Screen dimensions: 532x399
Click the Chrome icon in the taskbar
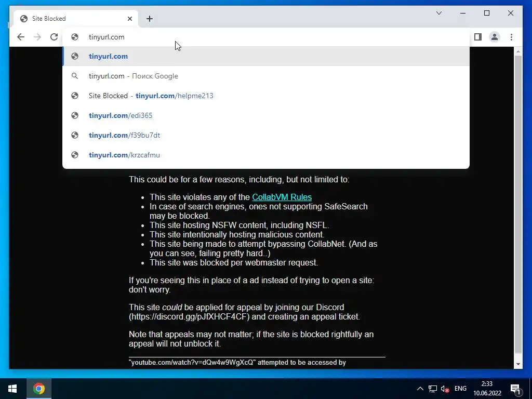click(x=38, y=389)
